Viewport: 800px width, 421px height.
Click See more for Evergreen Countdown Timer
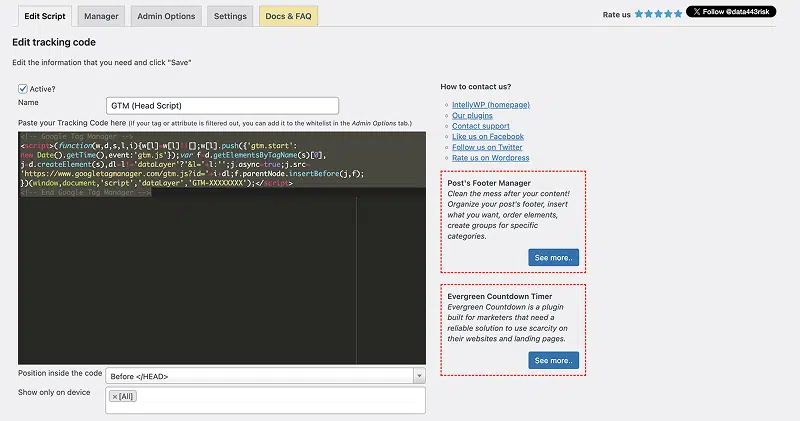(554, 360)
